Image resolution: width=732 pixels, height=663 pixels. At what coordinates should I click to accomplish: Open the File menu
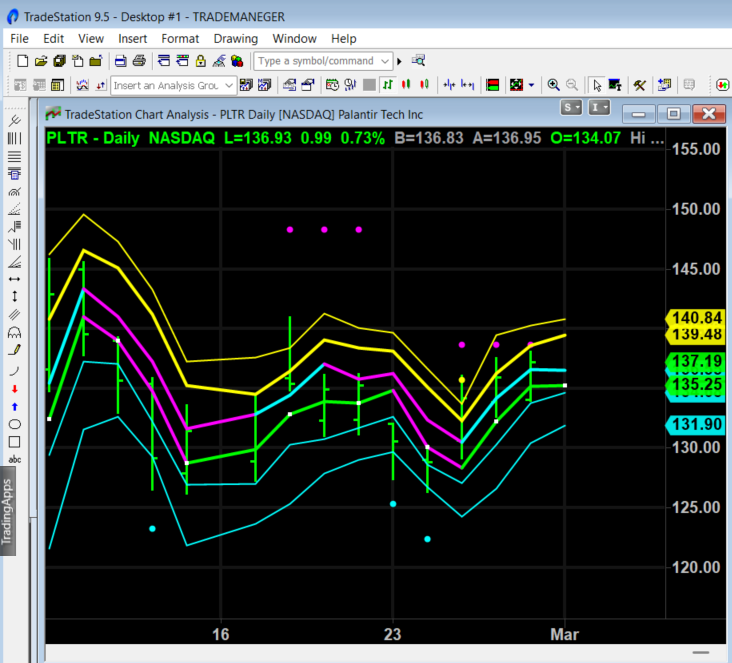click(x=20, y=38)
